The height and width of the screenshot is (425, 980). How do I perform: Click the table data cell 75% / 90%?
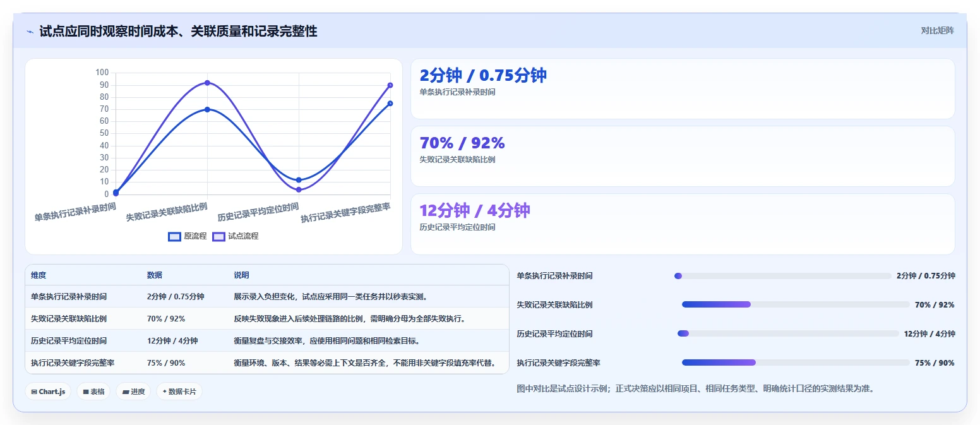166,362
